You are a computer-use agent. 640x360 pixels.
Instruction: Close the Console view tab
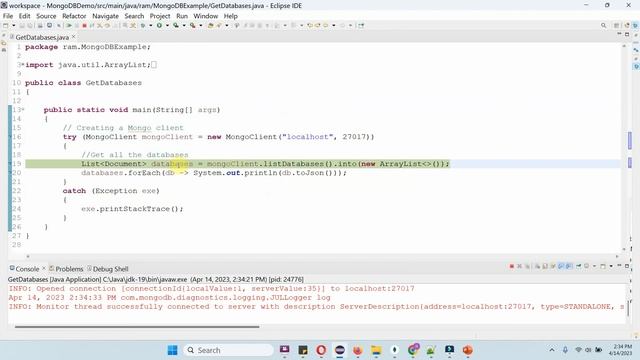pos(44,268)
